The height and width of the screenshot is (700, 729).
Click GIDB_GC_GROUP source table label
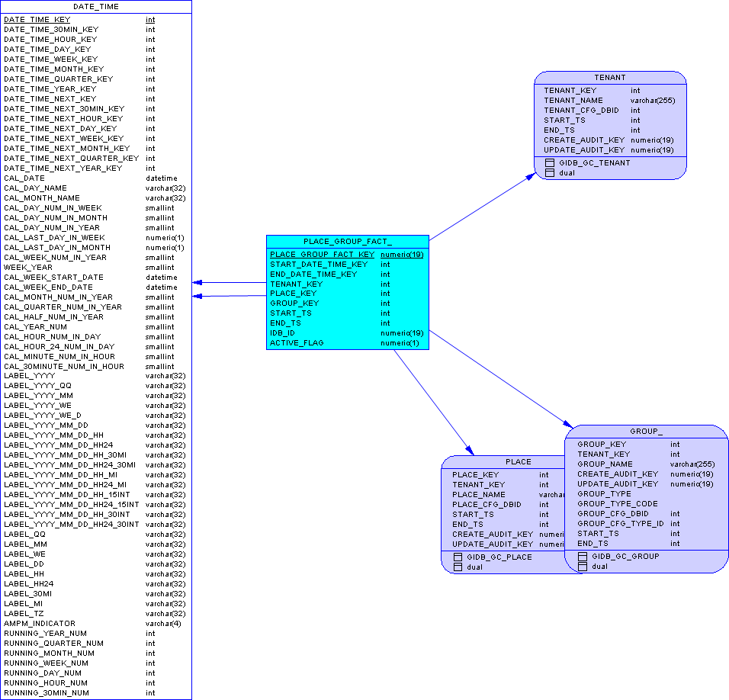(625, 557)
